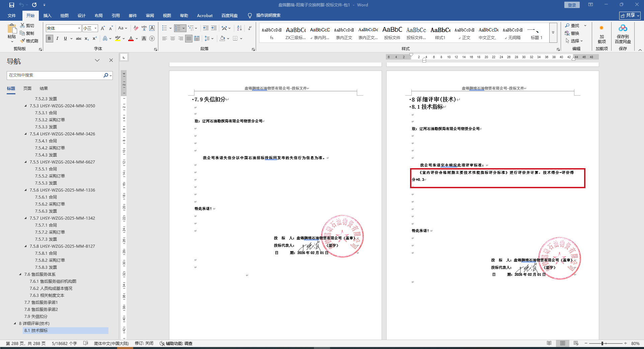
Task: Apply distributed alignment to paragraph
Action: click(x=197, y=38)
